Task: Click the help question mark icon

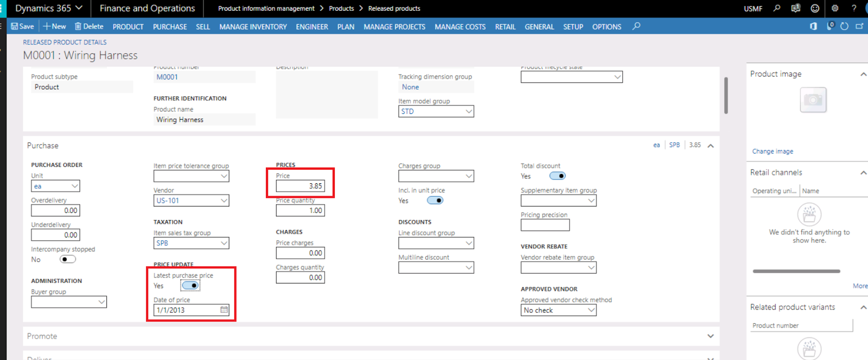Action: tap(854, 8)
